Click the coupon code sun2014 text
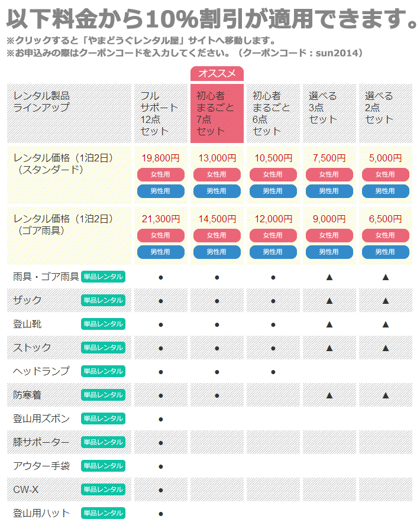The image size is (420, 532). [337, 53]
